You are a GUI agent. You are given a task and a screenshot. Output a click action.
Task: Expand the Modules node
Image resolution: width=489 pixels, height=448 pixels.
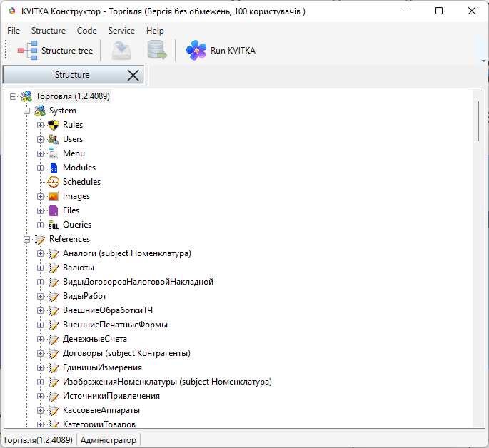[x=40, y=168]
